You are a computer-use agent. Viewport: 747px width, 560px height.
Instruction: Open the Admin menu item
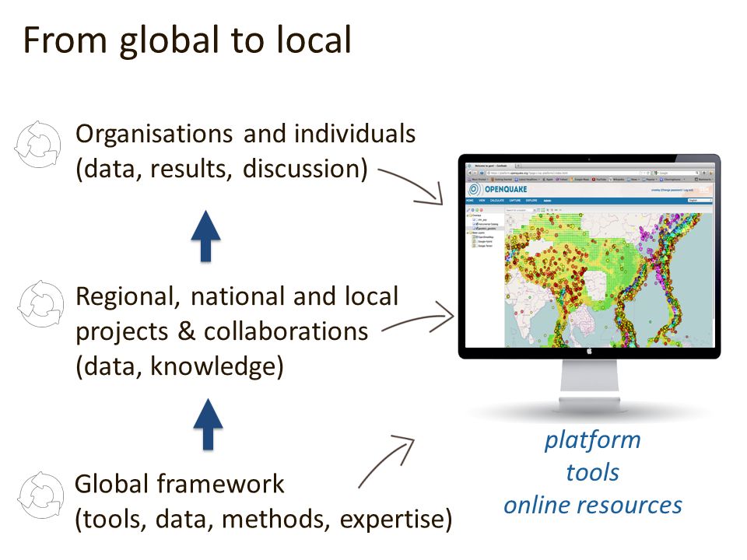pyautogui.click(x=547, y=201)
